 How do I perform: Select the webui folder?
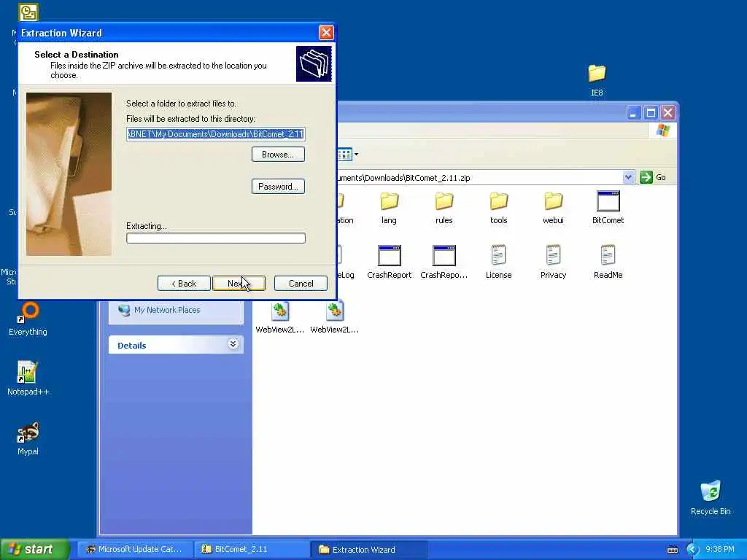click(553, 208)
